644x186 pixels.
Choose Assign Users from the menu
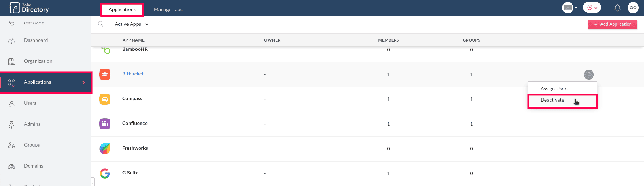[x=562, y=89]
